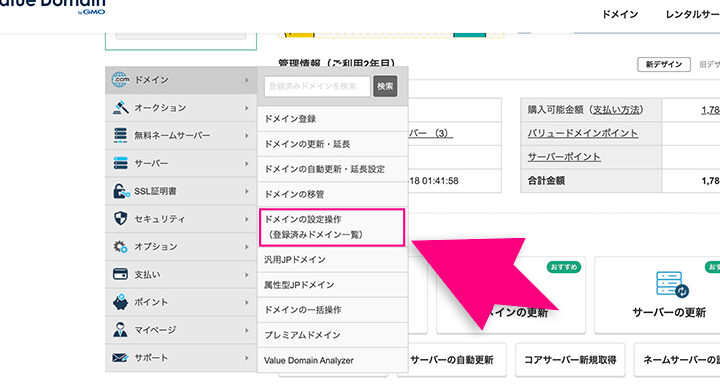The width and height of the screenshot is (720, 387).
Task: Choose ドメインの設定操作 (登録済みドメイン一覧) menu entry
Action: 332,227
